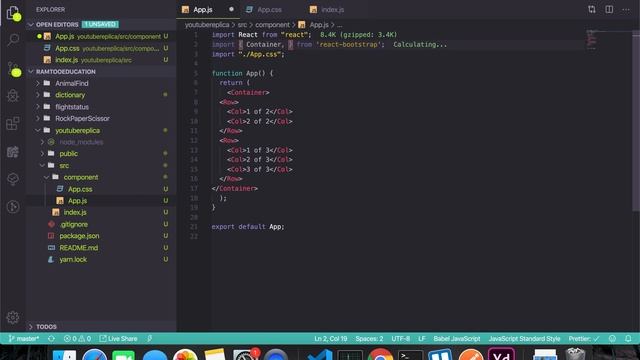Click the 'export default App;' line
The image size is (640, 360).
point(248,227)
